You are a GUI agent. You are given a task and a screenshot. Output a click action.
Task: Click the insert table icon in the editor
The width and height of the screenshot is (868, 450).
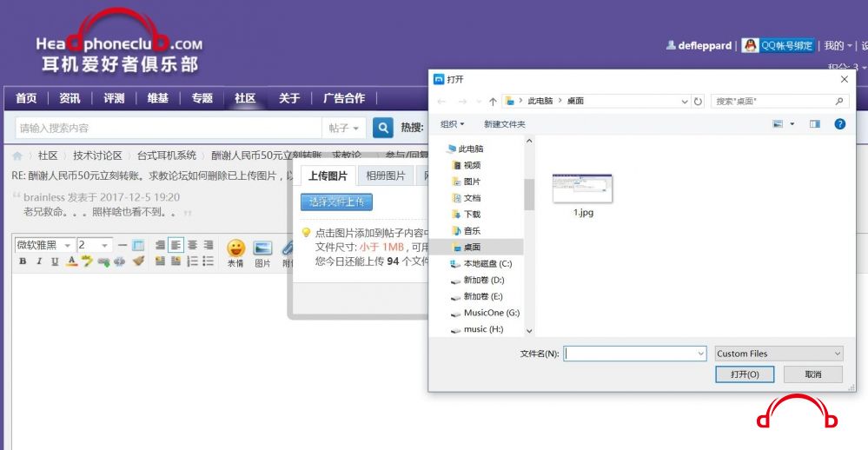[x=138, y=245]
